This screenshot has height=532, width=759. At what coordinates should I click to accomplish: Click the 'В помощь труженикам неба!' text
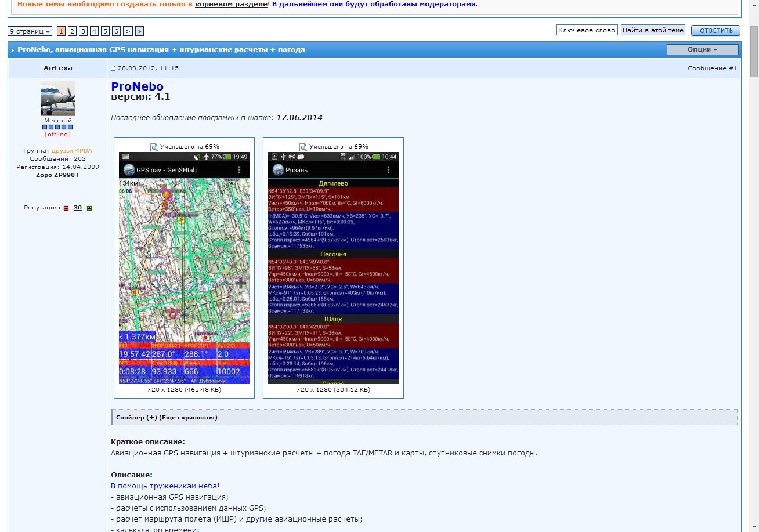tap(165, 486)
